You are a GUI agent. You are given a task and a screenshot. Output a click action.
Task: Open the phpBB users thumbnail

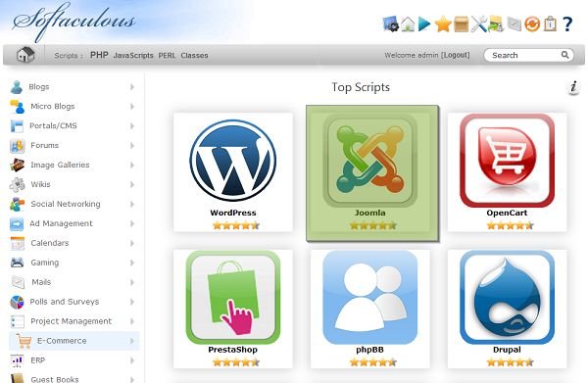pos(369,298)
